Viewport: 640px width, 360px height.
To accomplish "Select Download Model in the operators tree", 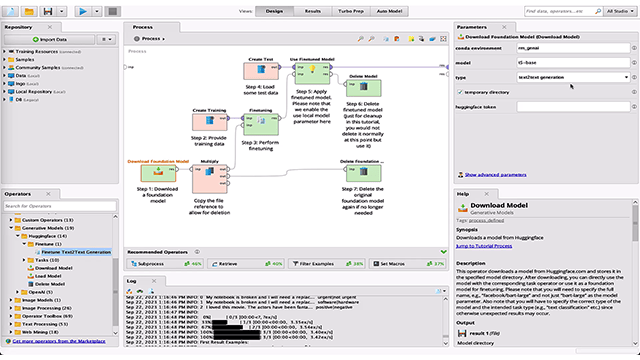I will 50,268.
